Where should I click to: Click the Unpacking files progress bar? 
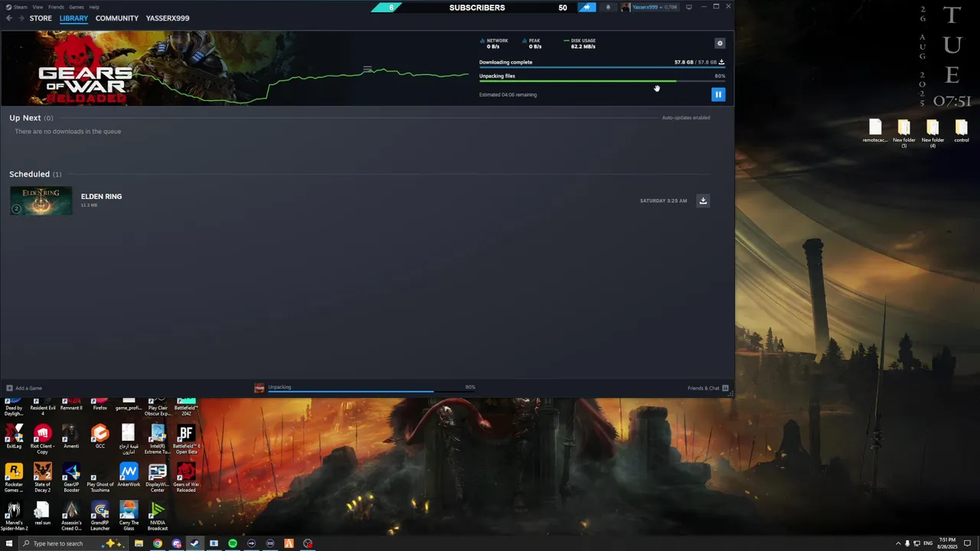coord(602,80)
